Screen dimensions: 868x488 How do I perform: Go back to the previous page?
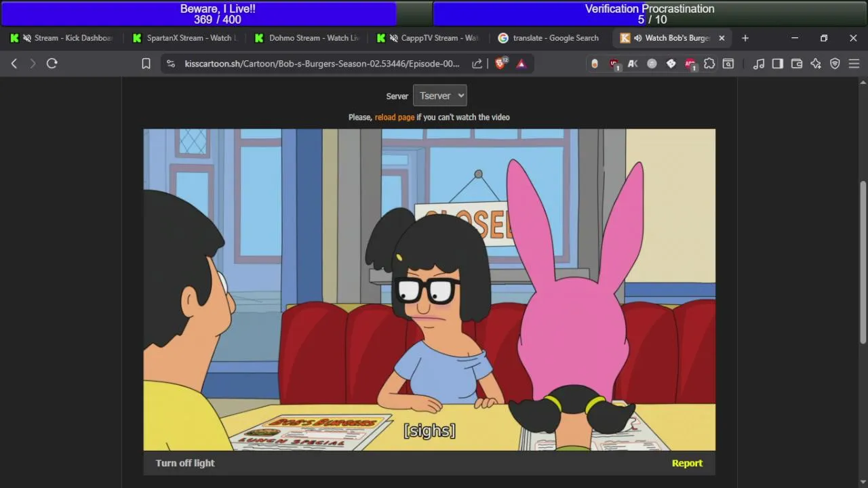pyautogui.click(x=14, y=64)
